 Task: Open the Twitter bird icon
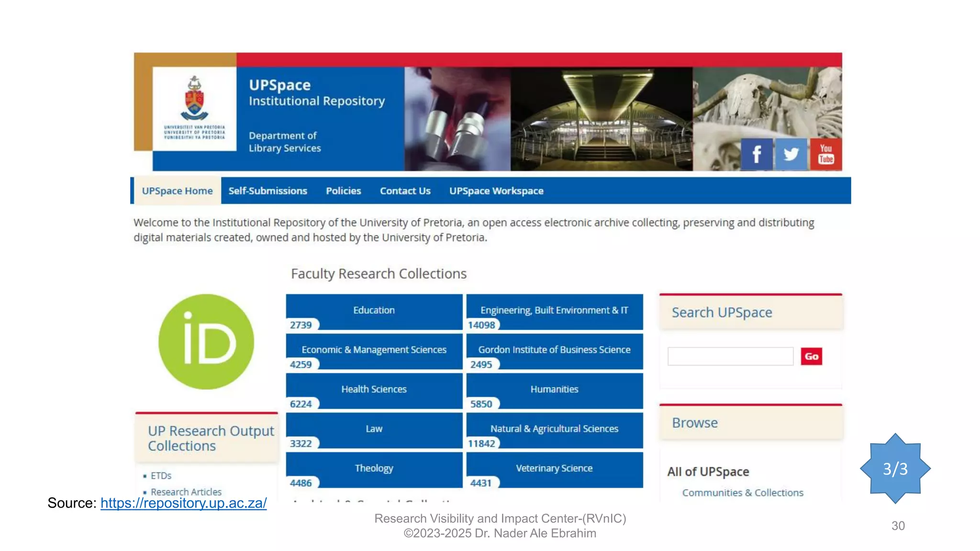pyautogui.click(x=791, y=154)
